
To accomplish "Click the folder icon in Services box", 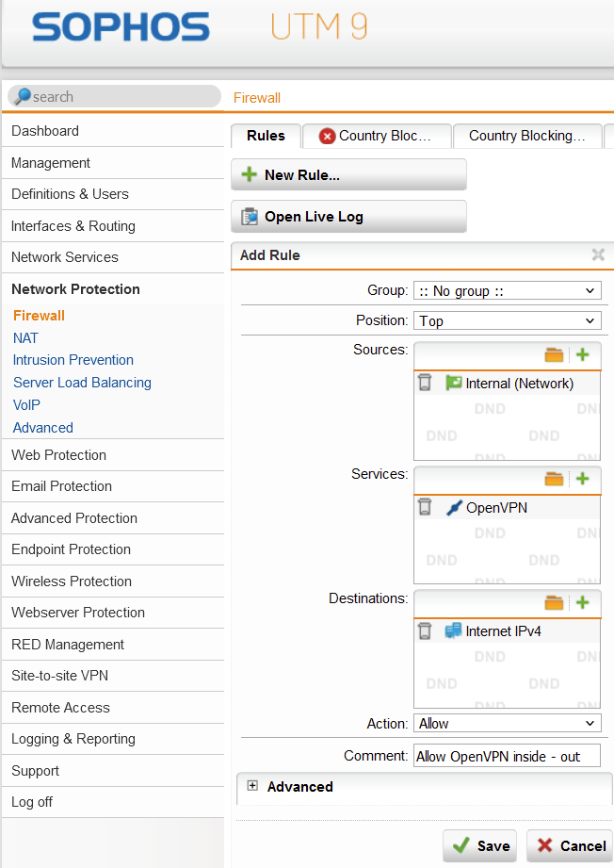I will pyautogui.click(x=554, y=479).
